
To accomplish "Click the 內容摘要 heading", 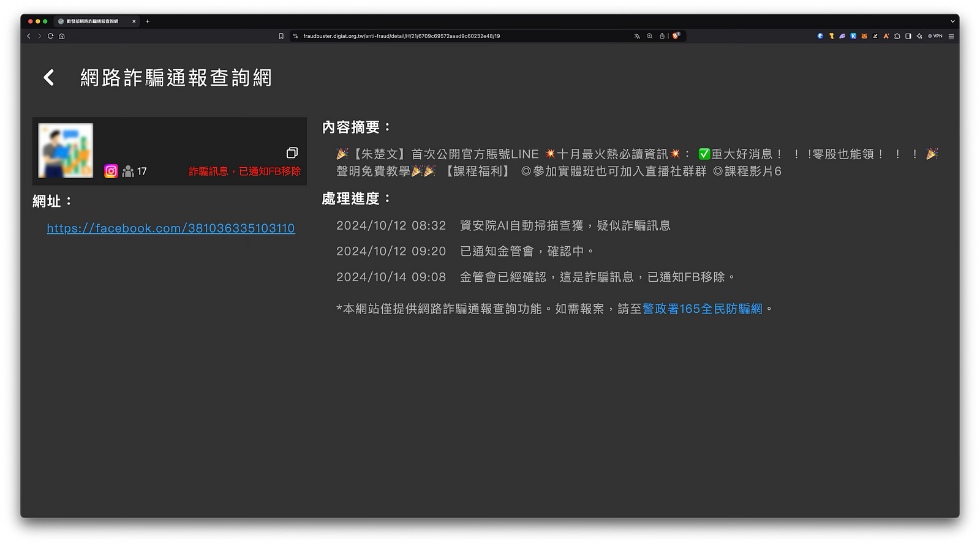I will pyautogui.click(x=356, y=127).
